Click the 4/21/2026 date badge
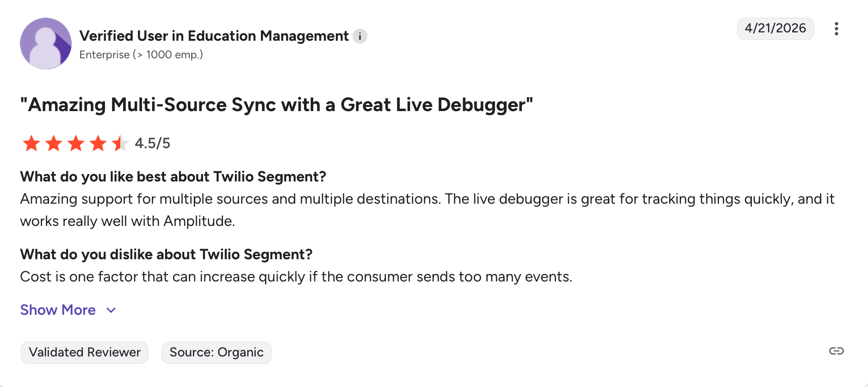The image size is (868, 387). point(775,28)
